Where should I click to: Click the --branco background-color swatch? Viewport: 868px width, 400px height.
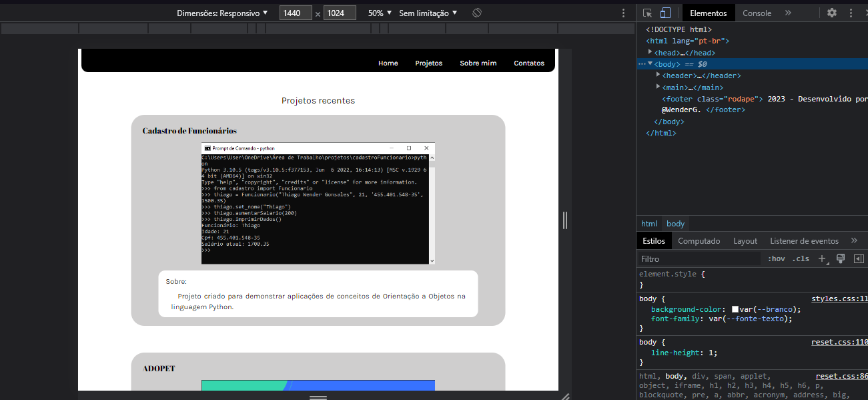pyautogui.click(x=735, y=309)
